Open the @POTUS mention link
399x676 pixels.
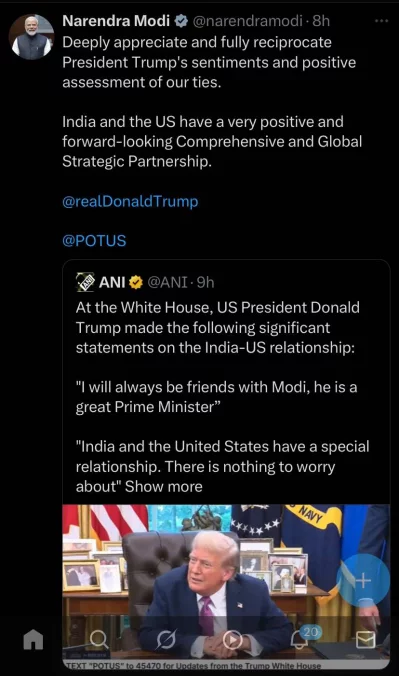(94, 241)
